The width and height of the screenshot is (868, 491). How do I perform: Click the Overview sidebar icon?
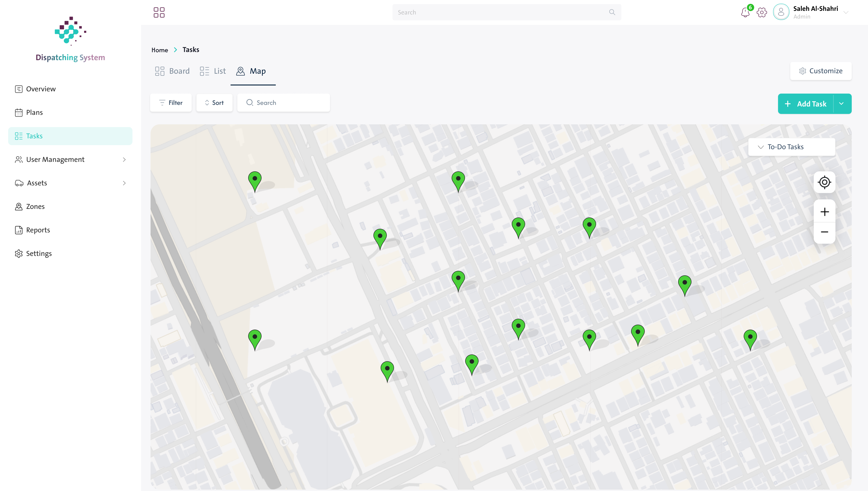click(19, 89)
